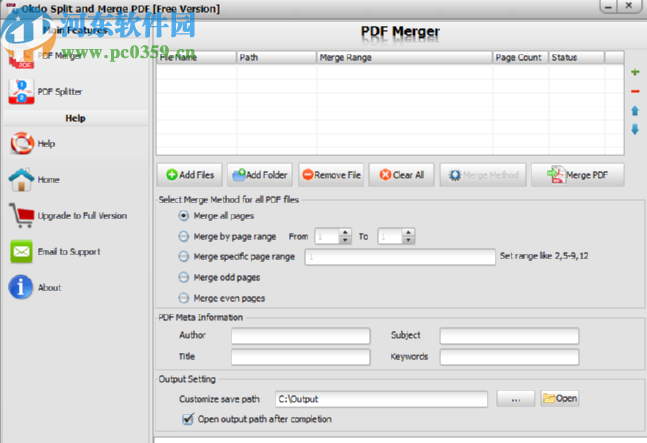Click the To page number field
The width and height of the screenshot is (647, 443).
coord(390,236)
